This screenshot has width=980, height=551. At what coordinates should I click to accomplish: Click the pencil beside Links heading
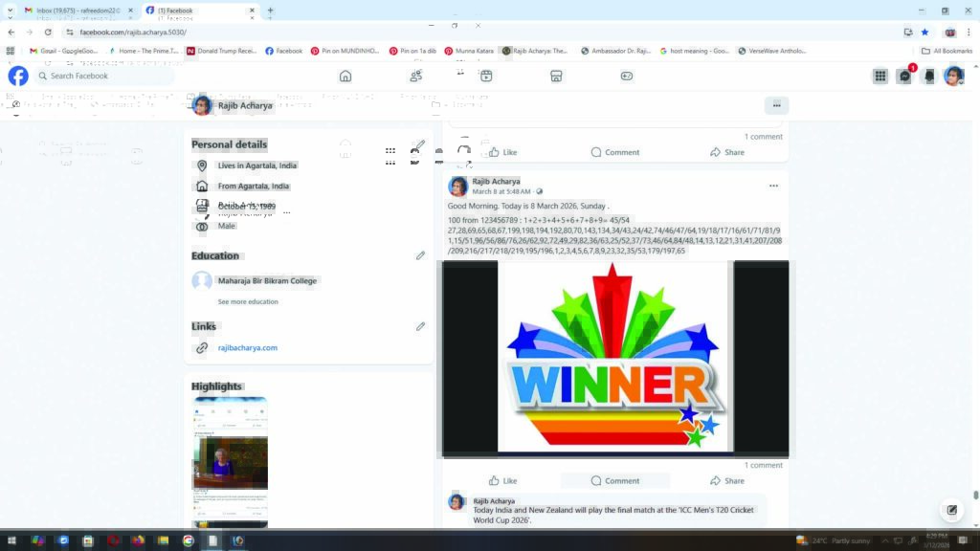(420, 327)
